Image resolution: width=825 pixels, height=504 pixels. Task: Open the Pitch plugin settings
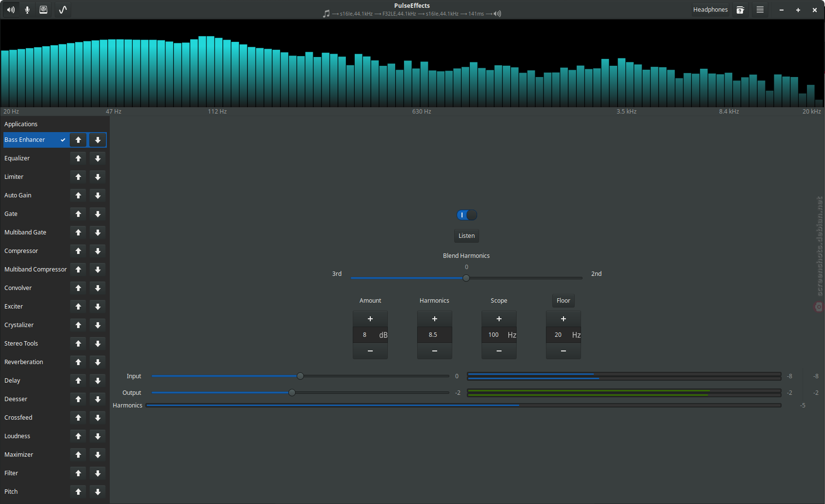coord(11,492)
